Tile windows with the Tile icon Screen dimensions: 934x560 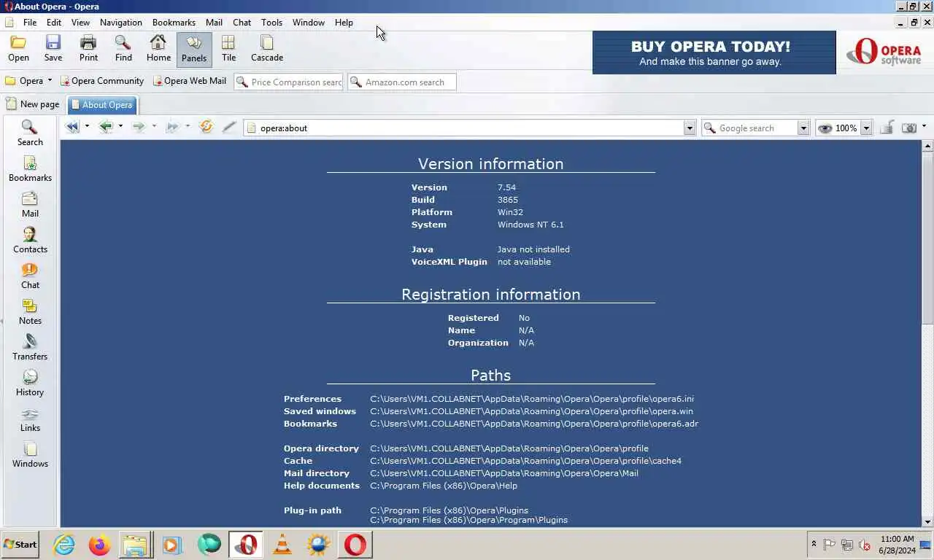(x=228, y=49)
